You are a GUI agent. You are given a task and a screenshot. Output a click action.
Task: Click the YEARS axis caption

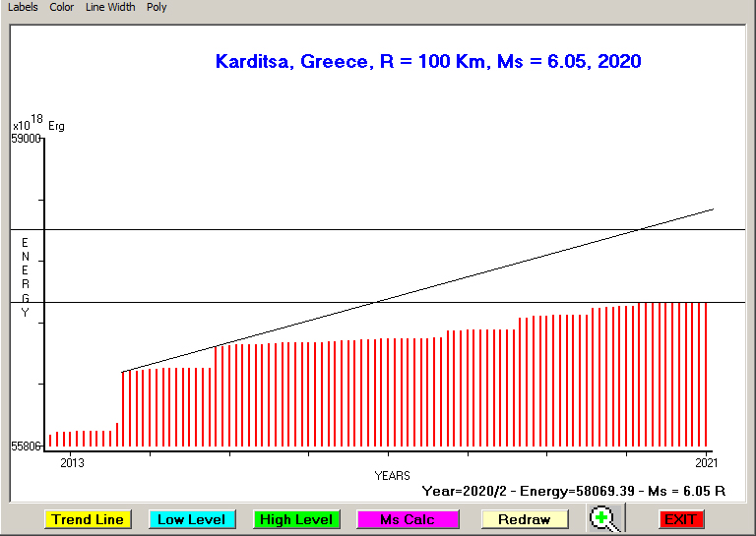(x=392, y=476)
